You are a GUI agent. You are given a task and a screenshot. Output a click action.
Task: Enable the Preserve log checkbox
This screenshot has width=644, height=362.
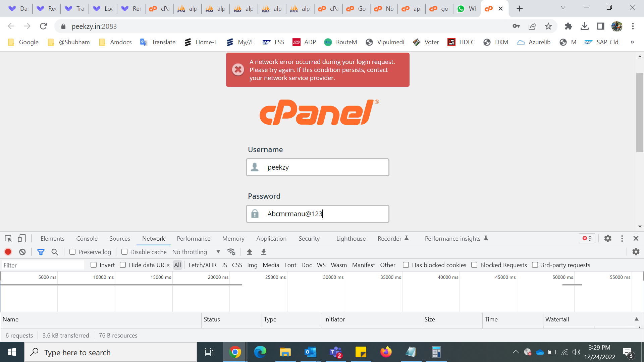(72, 252)
